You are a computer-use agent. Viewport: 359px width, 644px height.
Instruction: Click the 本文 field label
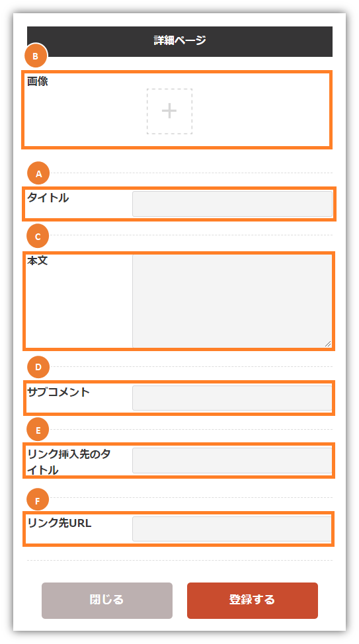coord(38,261)
